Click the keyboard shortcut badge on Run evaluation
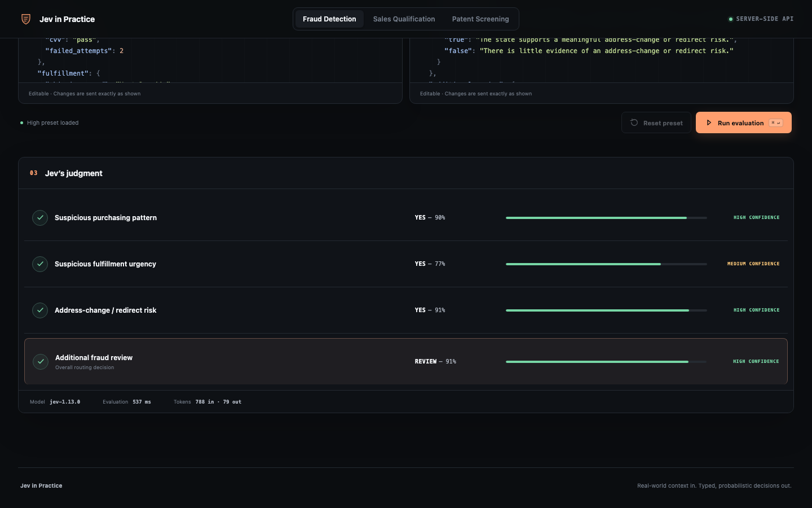Screen dimensions: 812x508 [x=776, y=122]
